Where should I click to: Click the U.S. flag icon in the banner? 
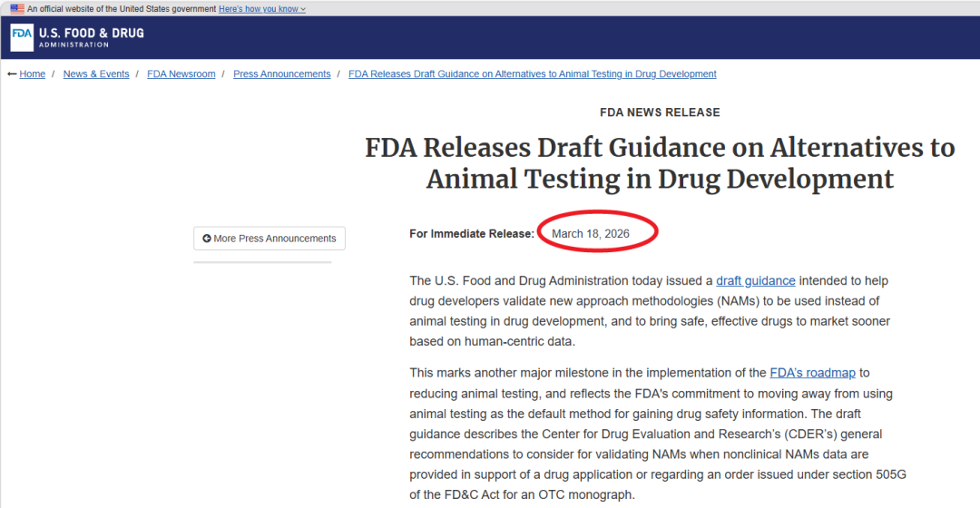coord(17,9)
